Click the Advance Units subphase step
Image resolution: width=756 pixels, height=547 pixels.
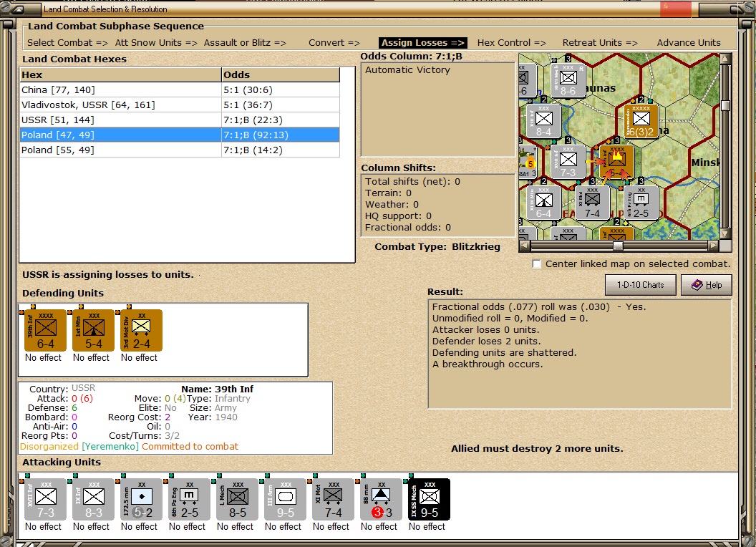point(689,42)
